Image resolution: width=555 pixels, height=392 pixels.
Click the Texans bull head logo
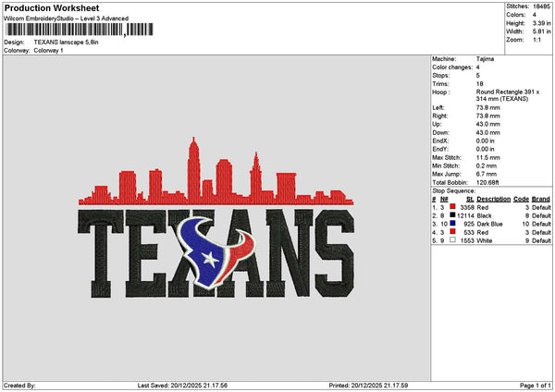click(x=216, y=252)
